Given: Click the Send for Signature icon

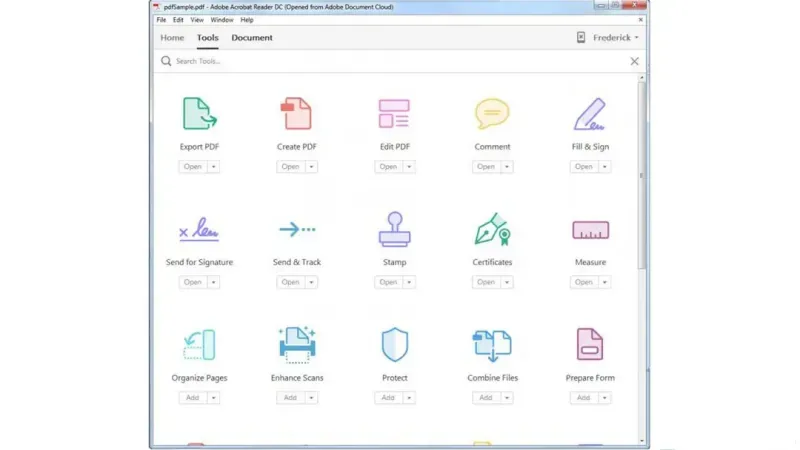Looking at the screenshot, I should click(199, 229).
